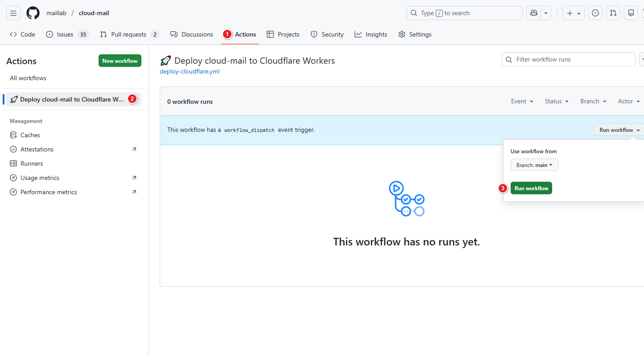This screenshot has height=355, width=644.
Task: Open Attestations in Management sidebar
Action: coord(37,149)
